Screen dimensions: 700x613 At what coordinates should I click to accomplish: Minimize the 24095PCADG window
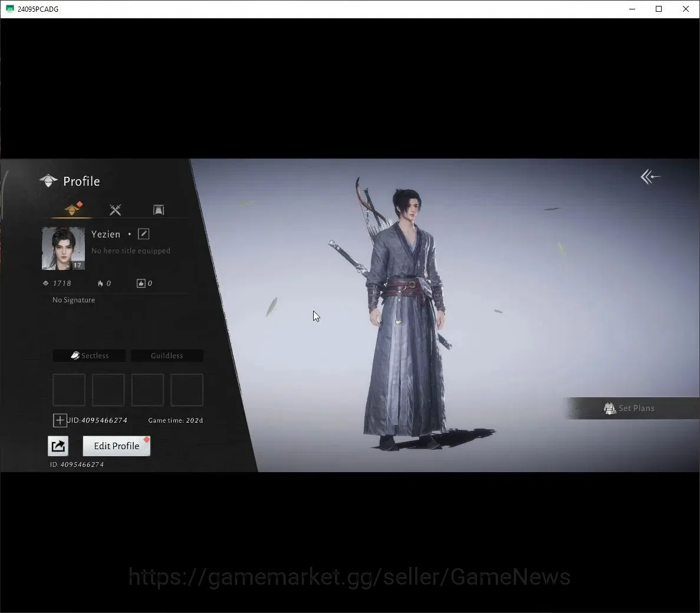(632, 9)
